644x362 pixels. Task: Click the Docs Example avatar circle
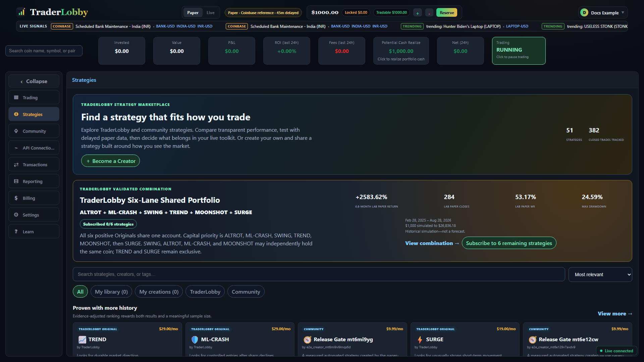coord(584,13)
